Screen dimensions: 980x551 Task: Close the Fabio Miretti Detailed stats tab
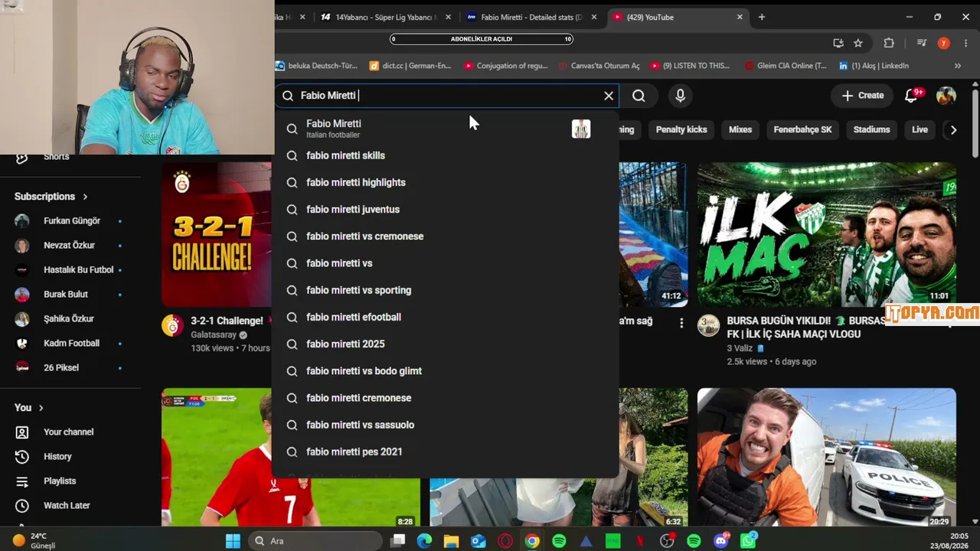(594, 17)
